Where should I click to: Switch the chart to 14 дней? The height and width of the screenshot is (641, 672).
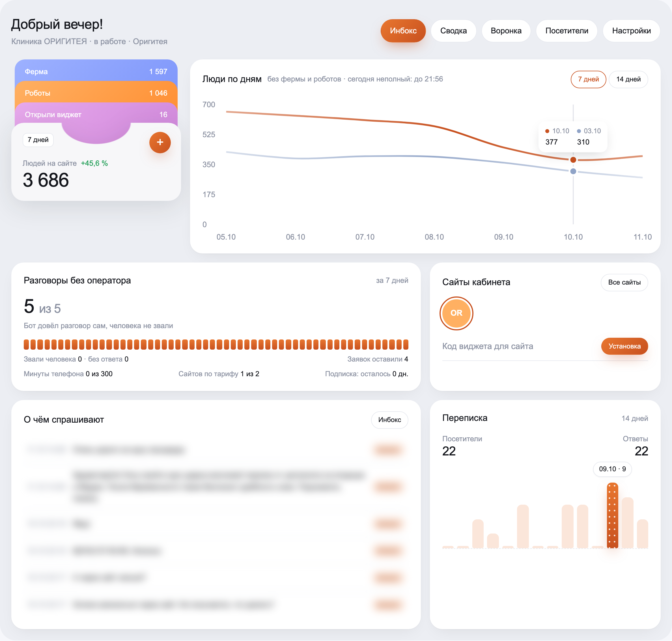coord(628,79)
